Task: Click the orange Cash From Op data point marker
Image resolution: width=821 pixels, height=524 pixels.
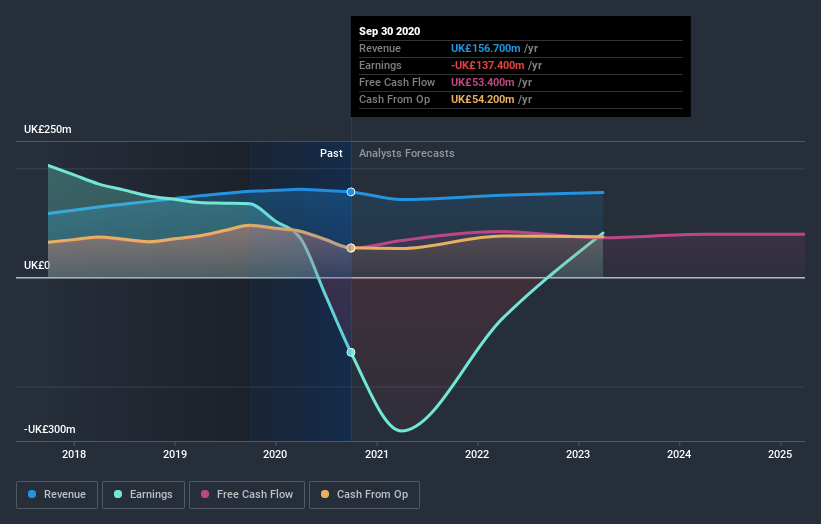Action: tap(351, 248)
